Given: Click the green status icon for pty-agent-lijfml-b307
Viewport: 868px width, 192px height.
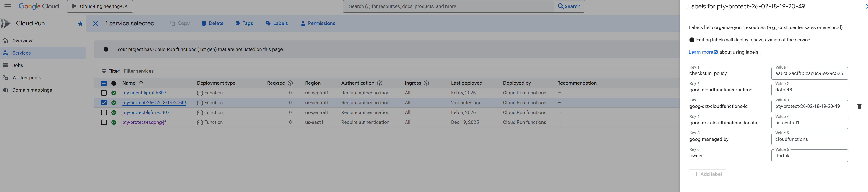Looking at the screenshot, I should tap(114, 93).
